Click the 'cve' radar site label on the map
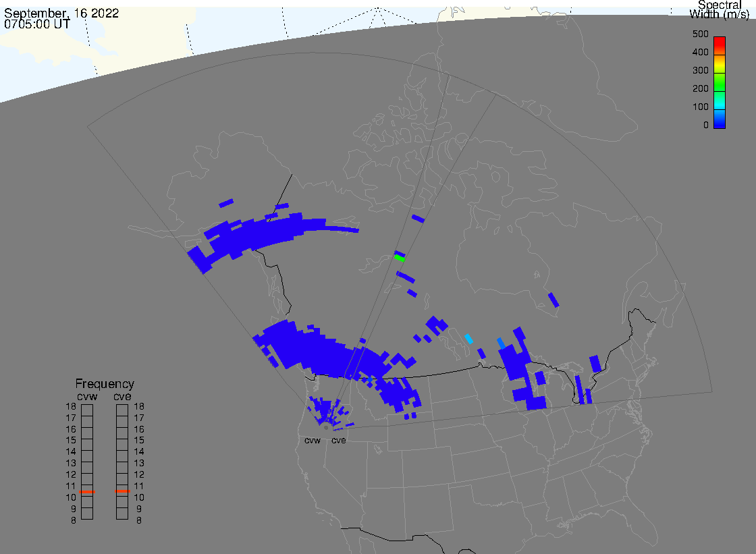 click(338, 440)
